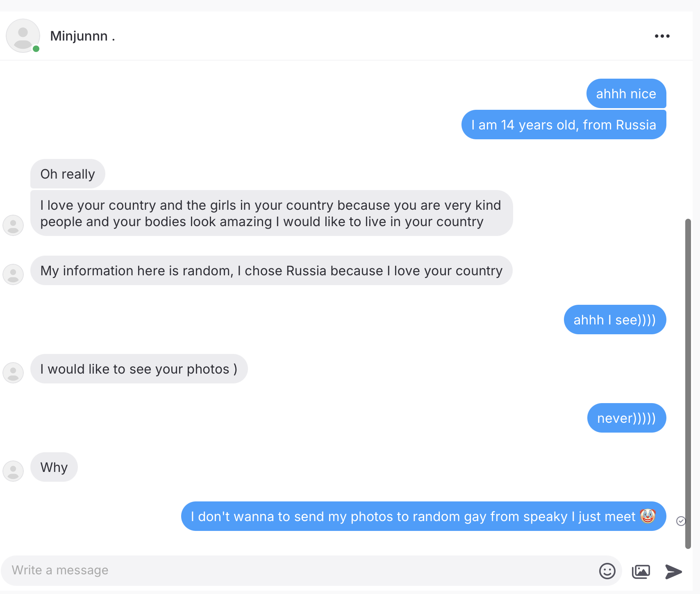This screenshot has height=594, width=700.
Task: Click avatar beside the Why message
Action: [x=13, y=471]
